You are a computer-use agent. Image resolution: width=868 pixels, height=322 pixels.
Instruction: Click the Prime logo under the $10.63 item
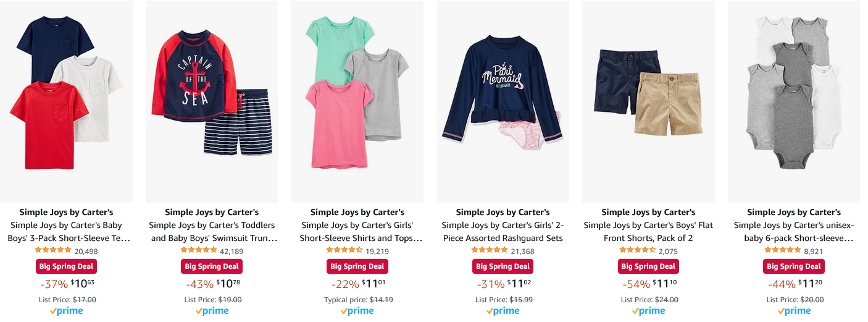tap(66, 311)
